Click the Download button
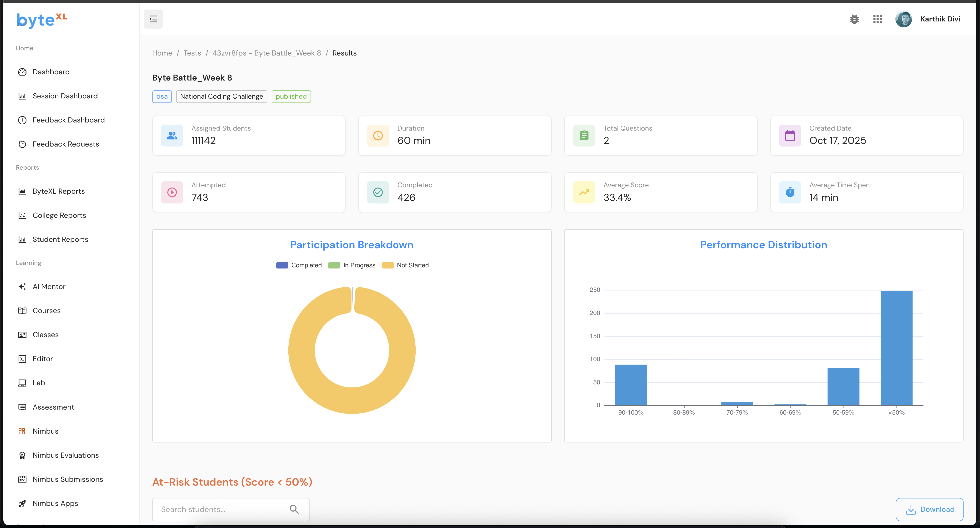Viewport: 980px width, 528px height. click(929, 509)
